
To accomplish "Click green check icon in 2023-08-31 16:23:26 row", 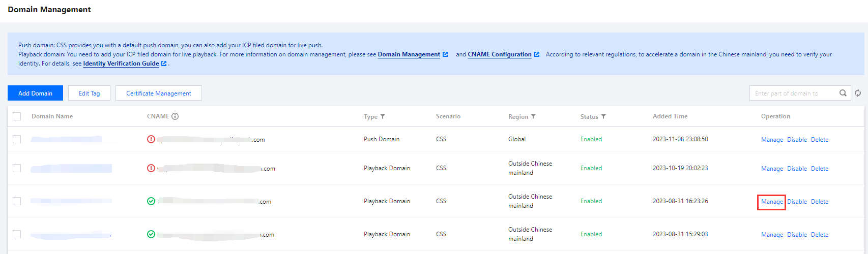I will pos(151,201).
